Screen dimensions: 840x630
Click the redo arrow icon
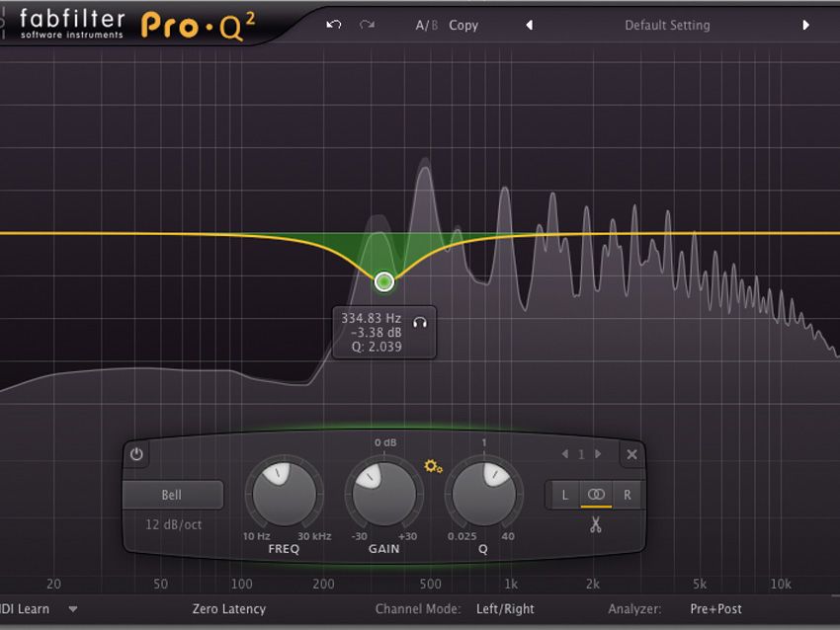click(367, 25)
